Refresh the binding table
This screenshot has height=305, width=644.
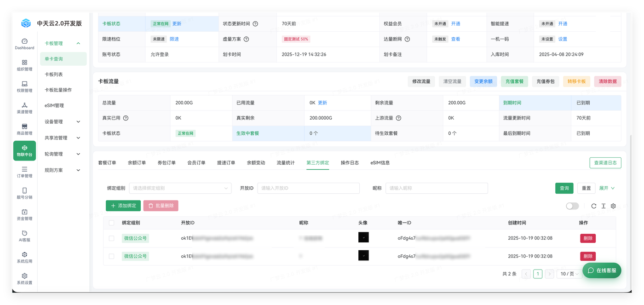(593, 206)
